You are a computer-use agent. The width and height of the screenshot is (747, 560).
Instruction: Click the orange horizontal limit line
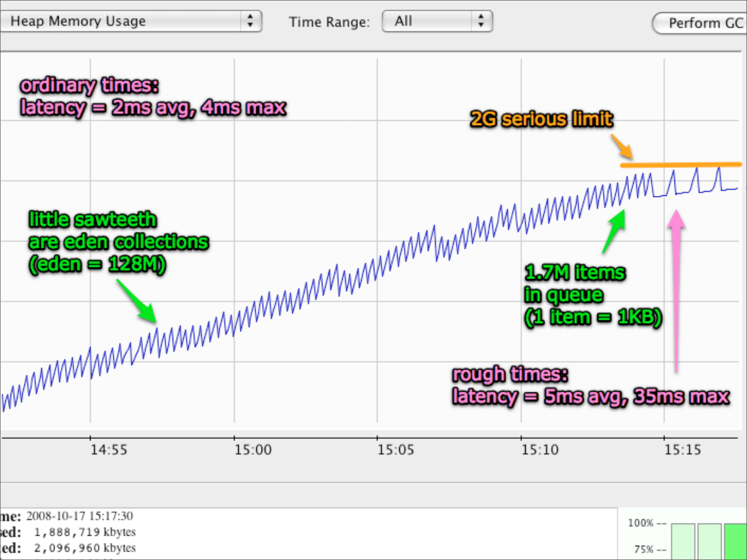point(681,165)
